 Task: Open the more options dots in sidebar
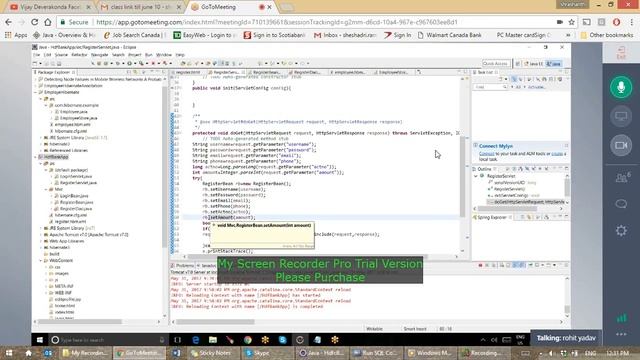point(621,334)
